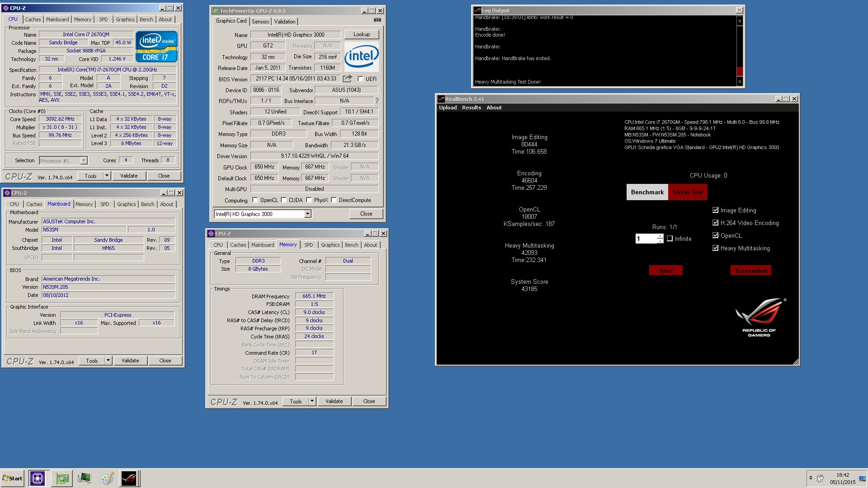Toggle the DirectCompute checkbox in GPU-Z
This screenshot has height=488, width=868.
point(334,200)
